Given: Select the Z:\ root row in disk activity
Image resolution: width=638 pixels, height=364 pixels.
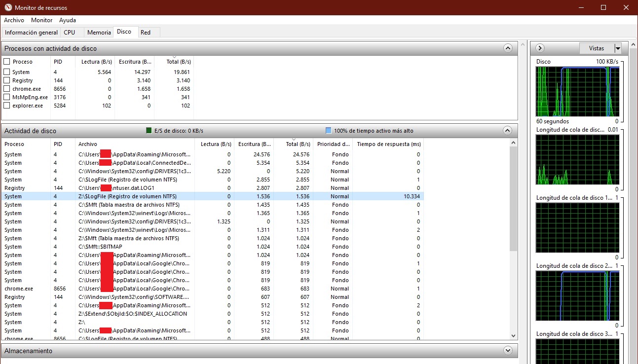Looking at the screenshot, I should [x=212, y=322].
